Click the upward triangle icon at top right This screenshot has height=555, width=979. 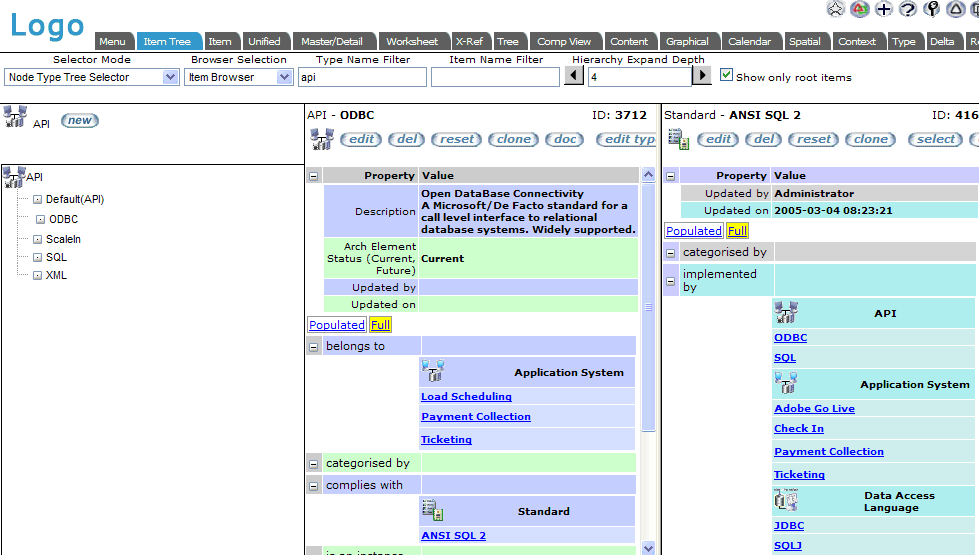coord(955,9)
